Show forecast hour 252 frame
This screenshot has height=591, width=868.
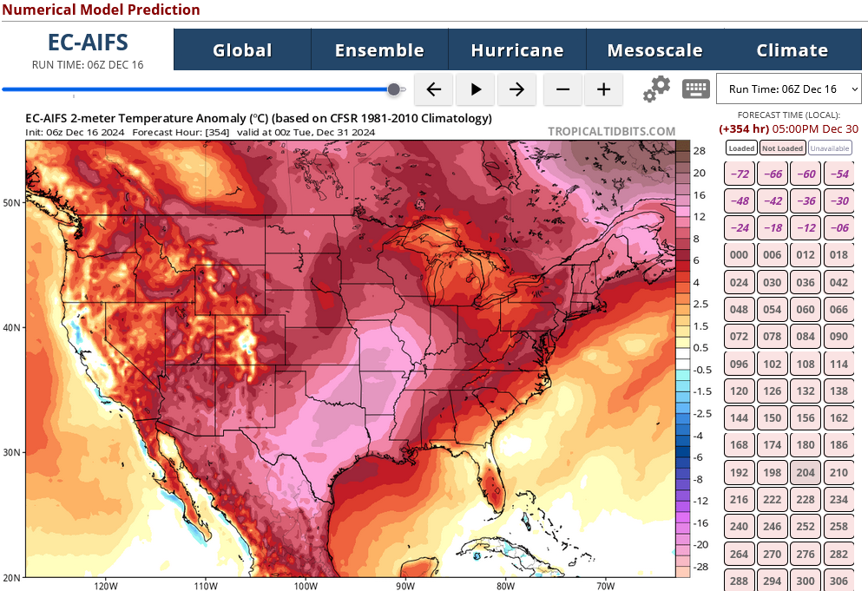pyautogui.click(x=806, y=527)
